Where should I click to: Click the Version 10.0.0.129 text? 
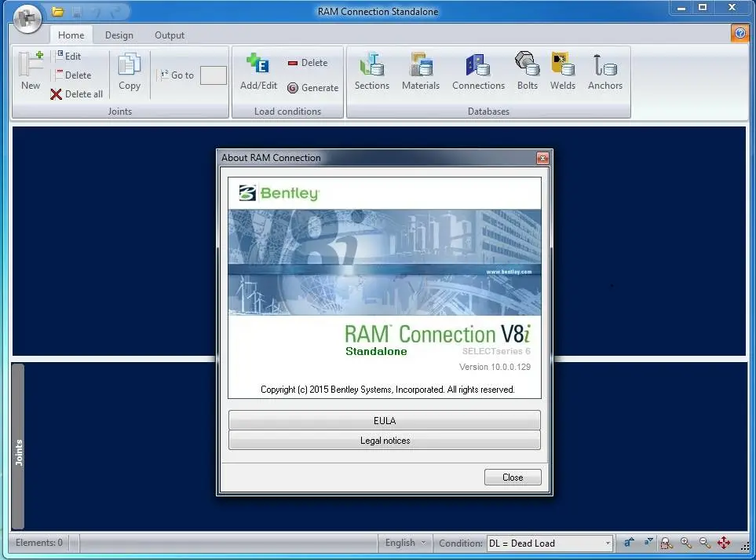point(495,367)
